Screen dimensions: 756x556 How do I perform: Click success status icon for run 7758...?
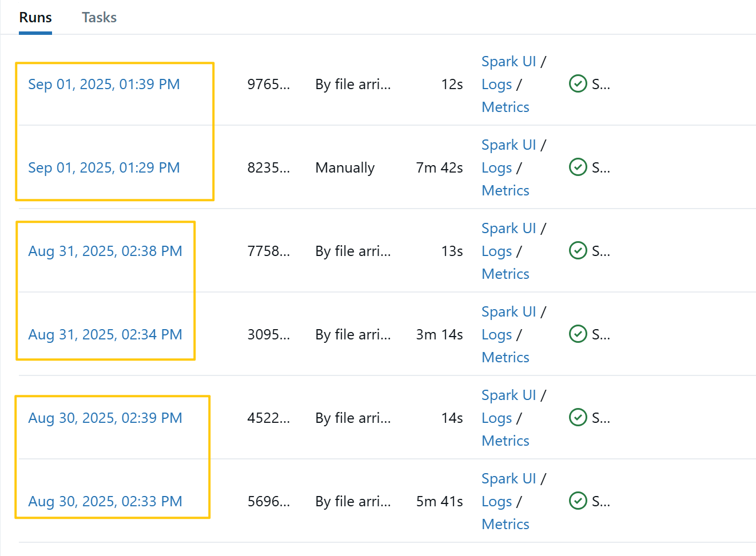pyautogui.click(x=578, y=250)
